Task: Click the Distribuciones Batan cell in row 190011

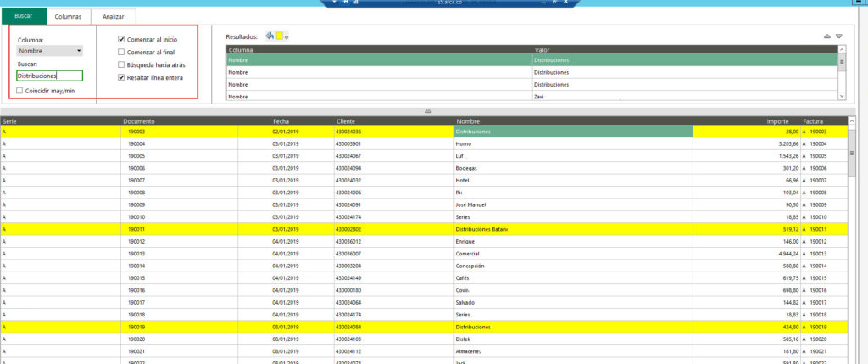Action: click(x=573, y=229)
